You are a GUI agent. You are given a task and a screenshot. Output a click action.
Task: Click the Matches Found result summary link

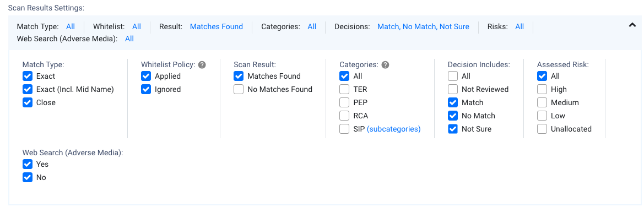click(x=217, y=26)
